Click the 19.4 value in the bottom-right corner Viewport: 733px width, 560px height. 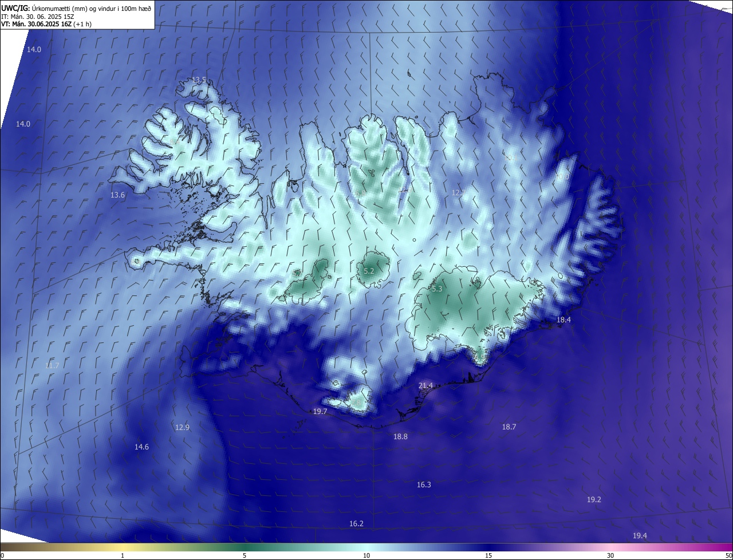coord(640,535)
